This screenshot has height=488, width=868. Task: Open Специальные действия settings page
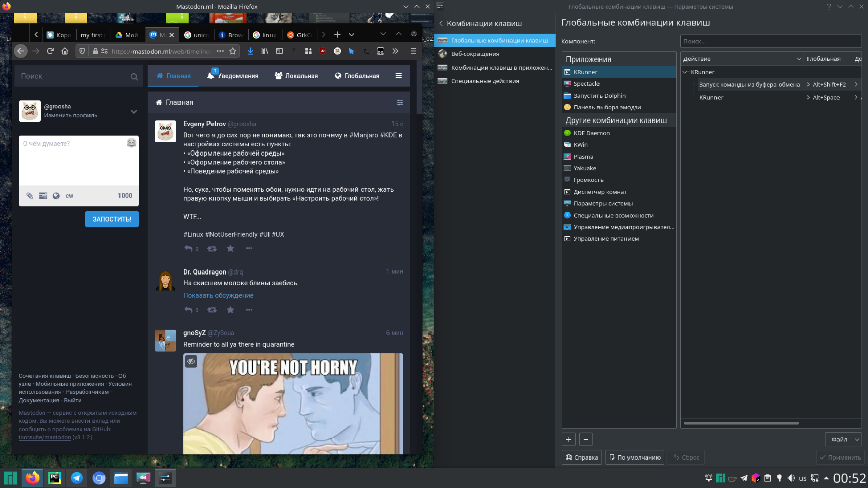(x=494, y=81)
